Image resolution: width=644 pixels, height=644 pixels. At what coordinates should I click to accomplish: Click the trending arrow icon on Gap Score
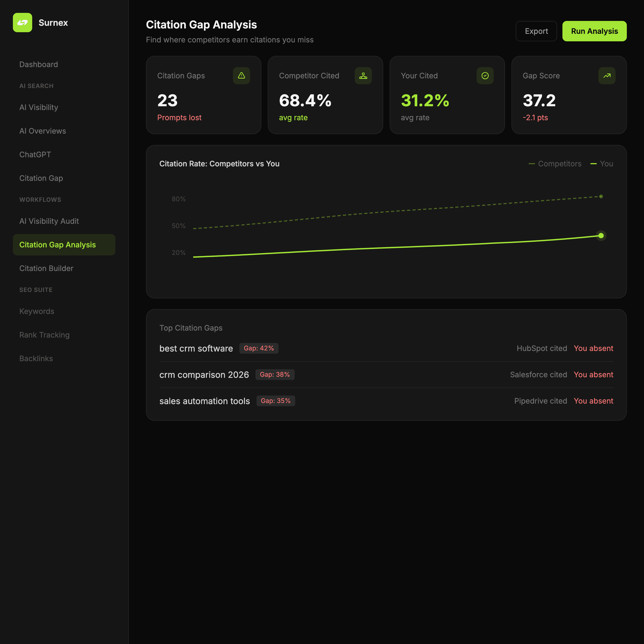pos(607,76)
